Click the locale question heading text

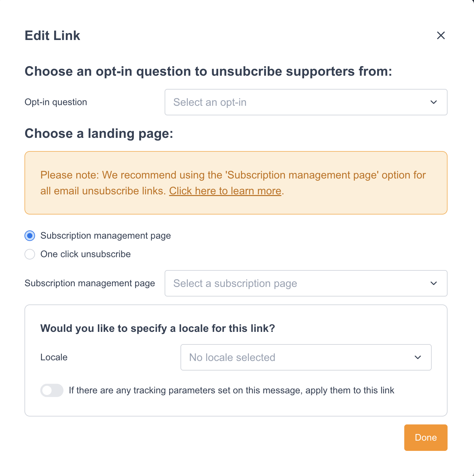158,328
